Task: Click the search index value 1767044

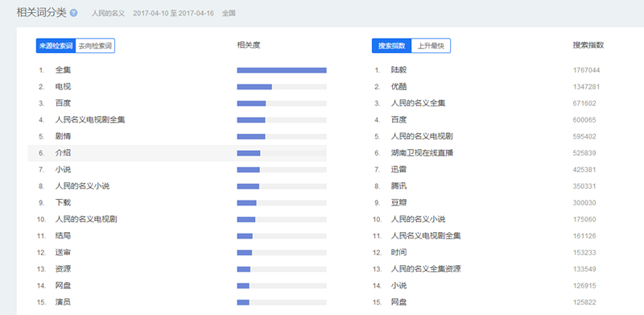Action: coord(587,70)
